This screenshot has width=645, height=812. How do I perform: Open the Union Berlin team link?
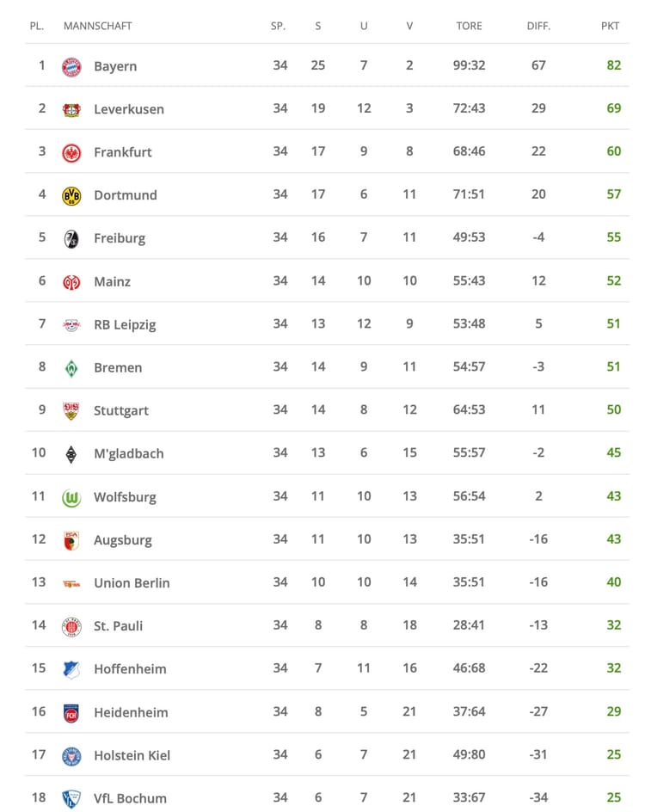(x=132, y=583)
